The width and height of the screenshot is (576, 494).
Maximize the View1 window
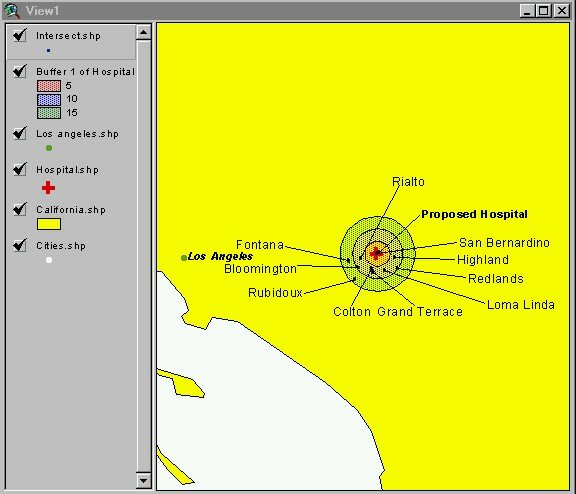544,11
